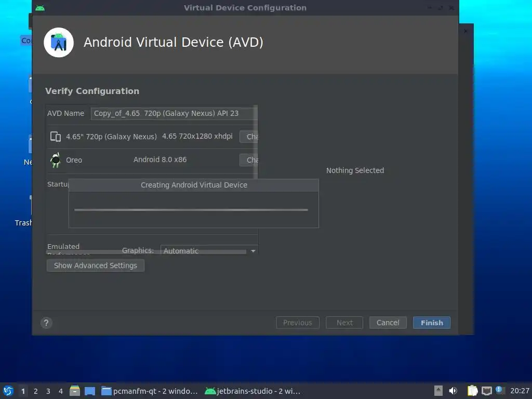This screenshot has width=532, height=399.
Task: Click the 'Oreo' release name text
Action: (74, 160)
